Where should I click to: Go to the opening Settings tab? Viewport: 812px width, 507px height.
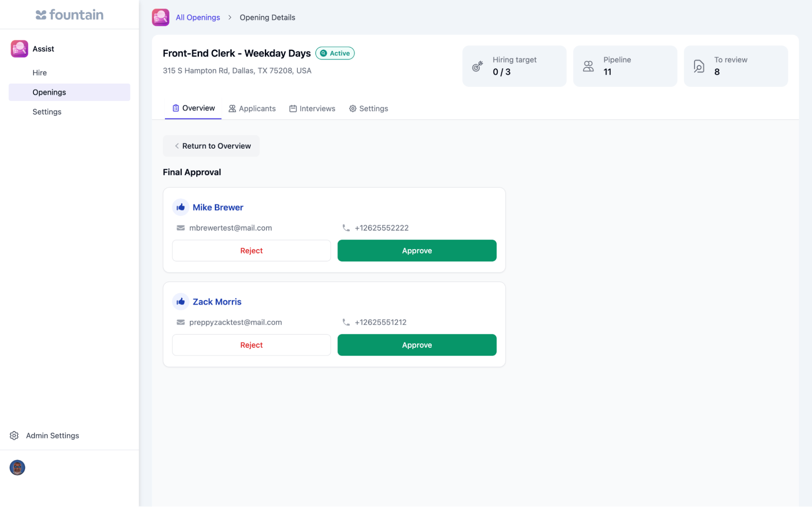368,108
